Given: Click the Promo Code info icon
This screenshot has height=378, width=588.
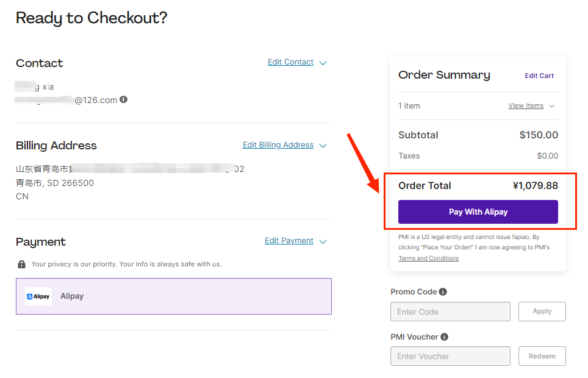Looking at the screenshot, I should click(443, 292).
